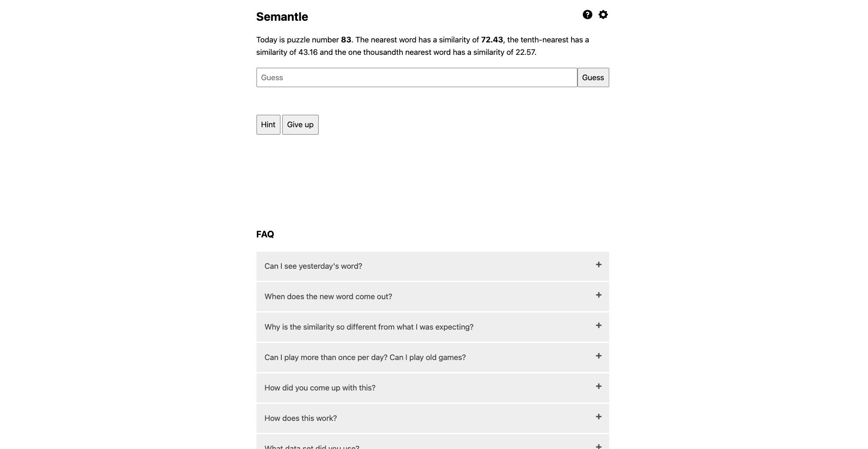Click the plus beside the data set question
This screenshot has height=449, width=868.
pyautogui.click(x=599, y=446)
